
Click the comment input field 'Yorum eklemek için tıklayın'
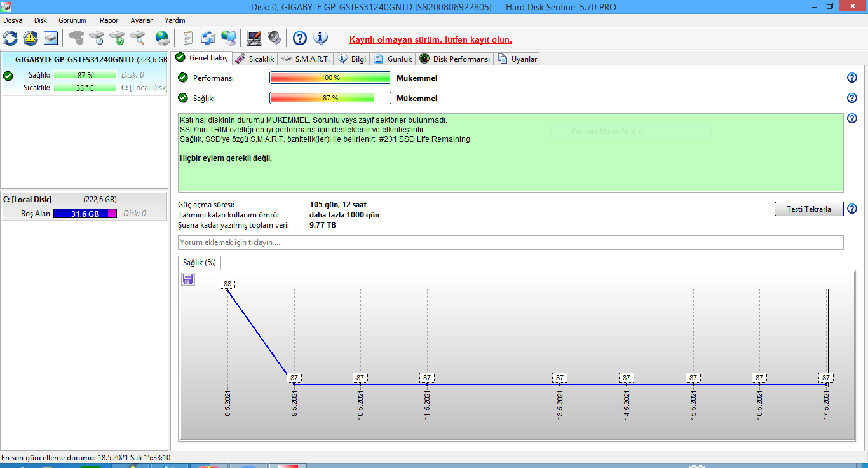tap(511, 242)
